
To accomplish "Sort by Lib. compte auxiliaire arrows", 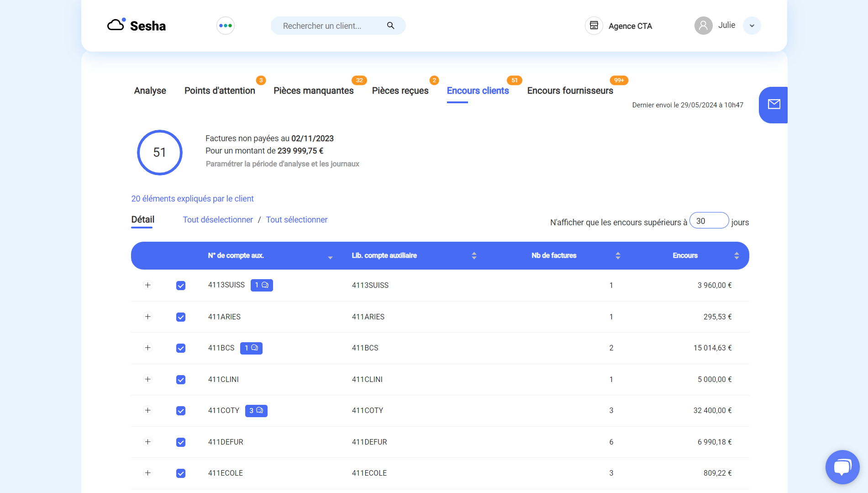I will 474,255.
